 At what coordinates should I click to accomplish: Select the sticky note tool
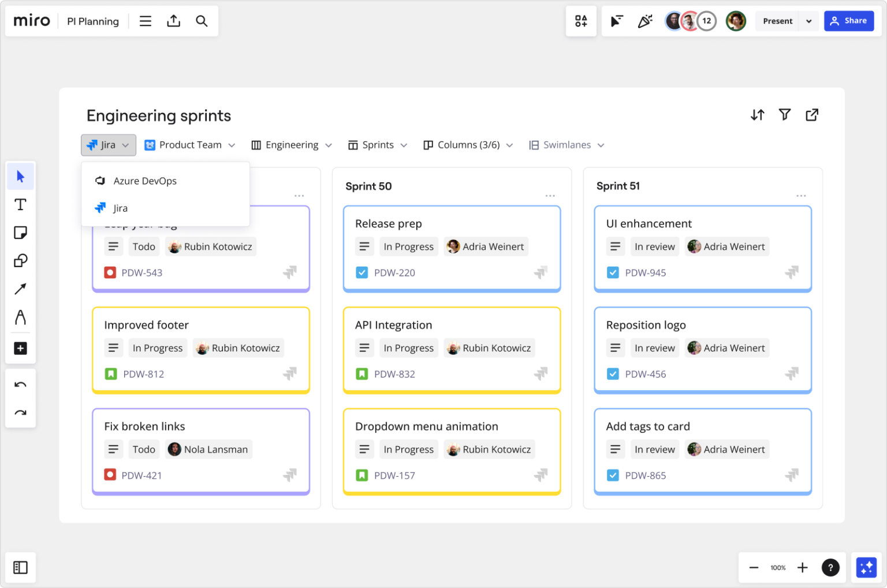[20, 233]
